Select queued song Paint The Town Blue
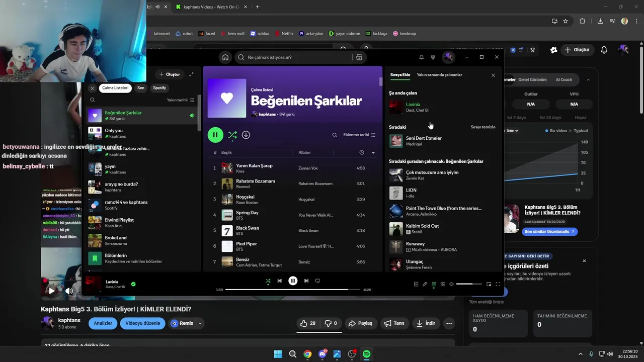Screen dimensions: 644x362 pyautogui.click(x=443, y=211)
